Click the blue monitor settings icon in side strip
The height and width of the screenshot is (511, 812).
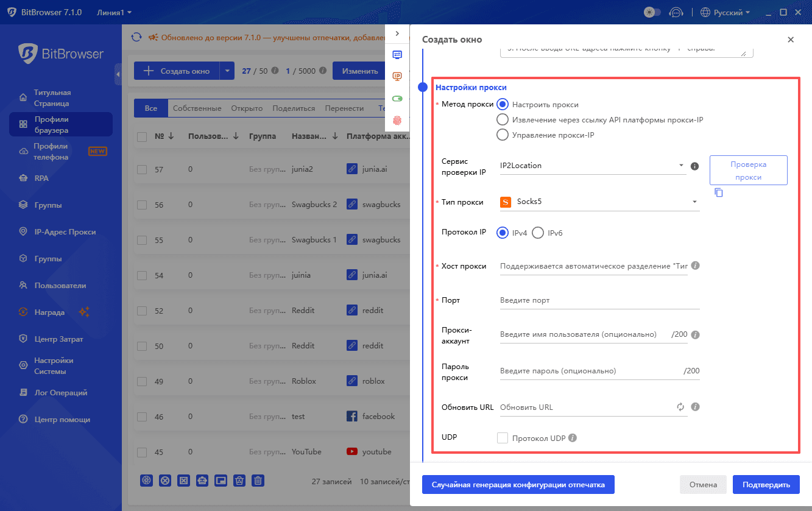coord(397,54)
